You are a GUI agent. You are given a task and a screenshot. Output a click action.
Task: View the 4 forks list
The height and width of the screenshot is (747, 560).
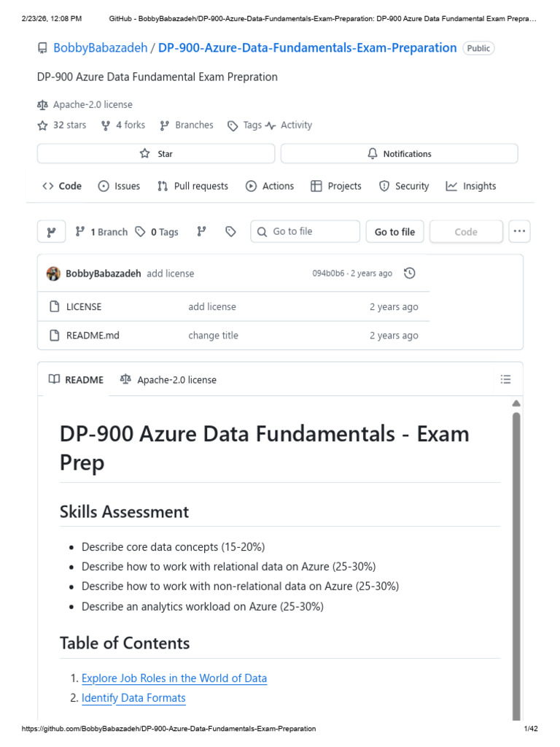point(131,125)
